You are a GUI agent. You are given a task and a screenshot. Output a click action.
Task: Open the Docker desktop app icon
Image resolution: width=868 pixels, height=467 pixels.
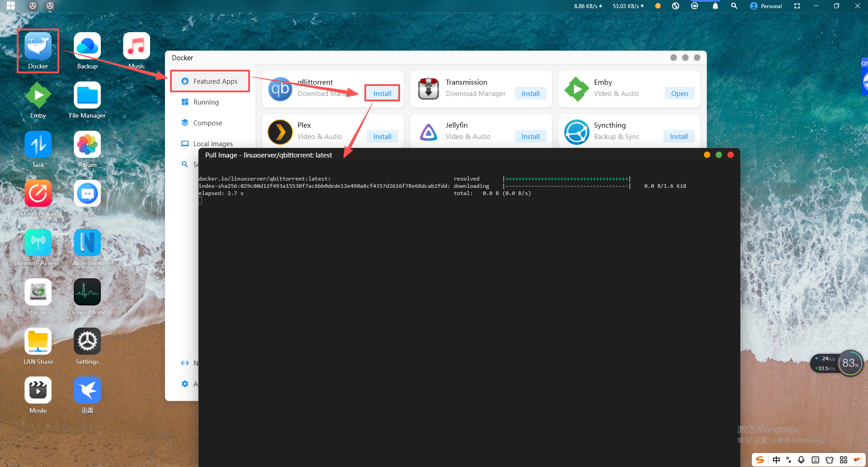[38, 46]
